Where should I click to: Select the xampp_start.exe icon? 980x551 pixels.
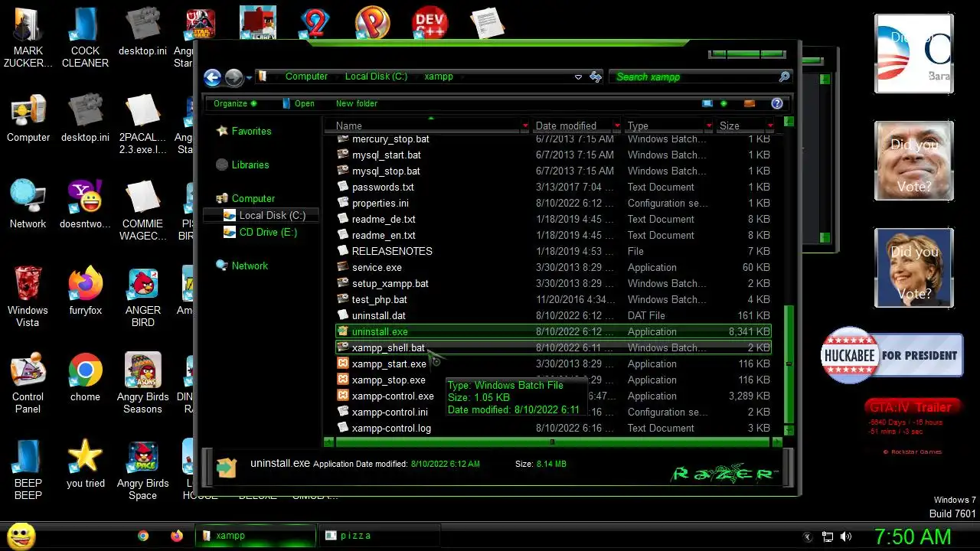[344, 364]
